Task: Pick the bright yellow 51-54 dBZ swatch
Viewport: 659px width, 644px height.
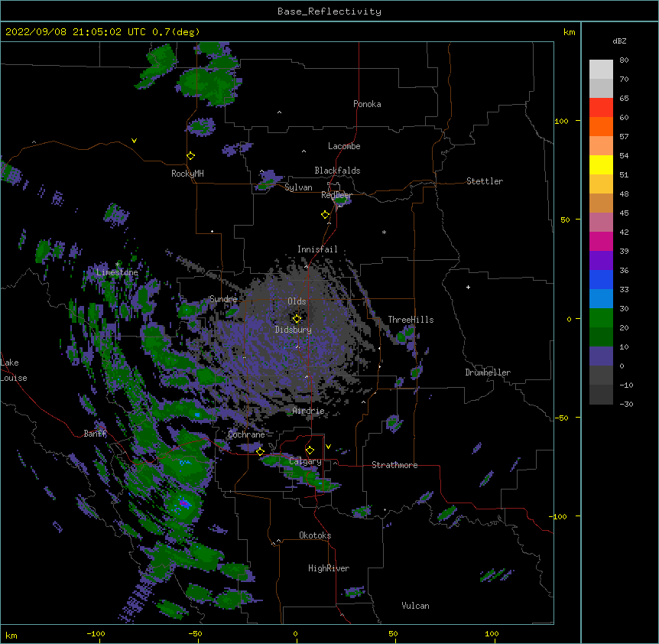Action: (x=601, y=164)
